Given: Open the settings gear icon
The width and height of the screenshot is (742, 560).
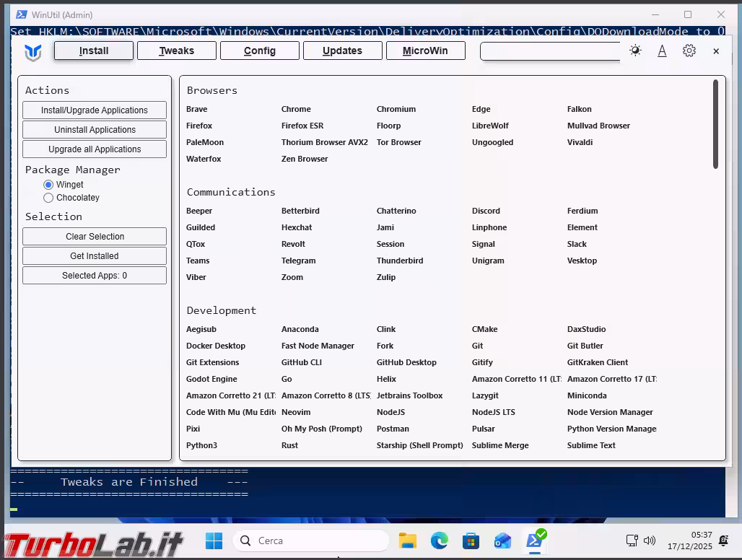Looking at the screenshot, I should point(689,51).
